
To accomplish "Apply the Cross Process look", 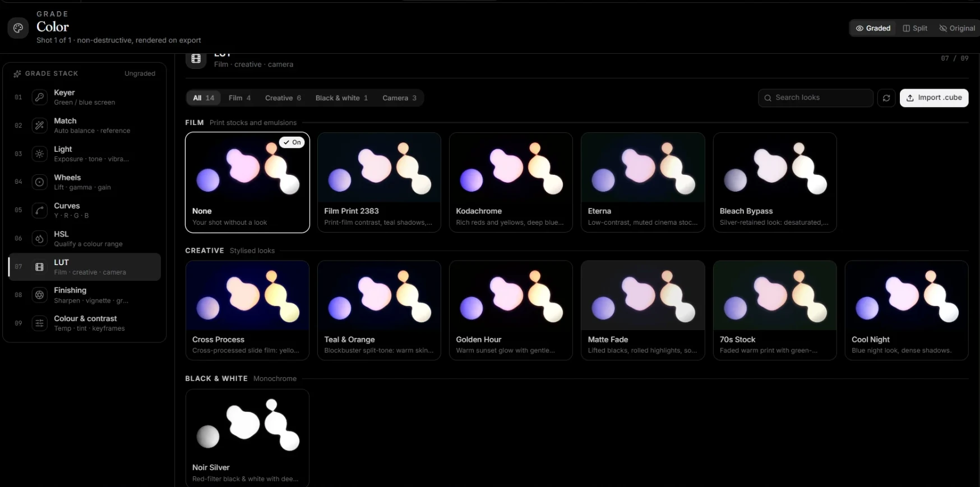I will tap(247, 310).
